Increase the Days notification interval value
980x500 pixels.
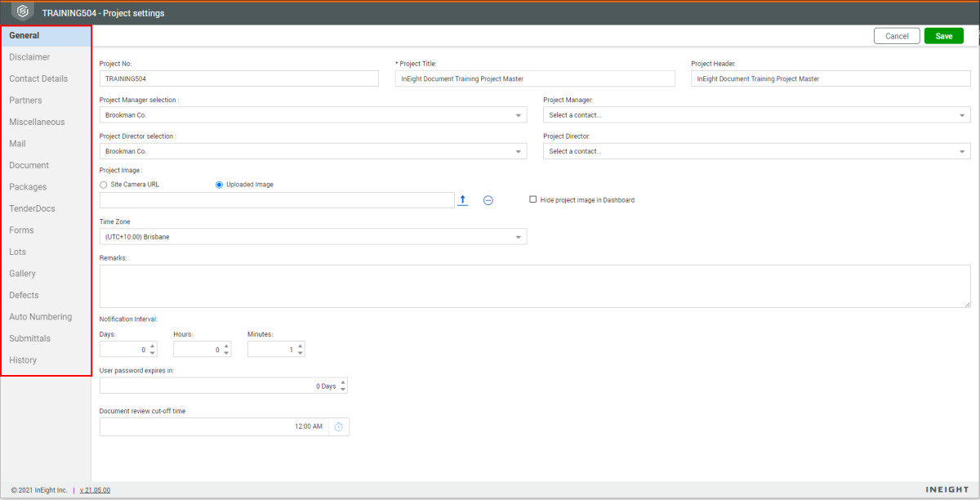coord(153,346)
